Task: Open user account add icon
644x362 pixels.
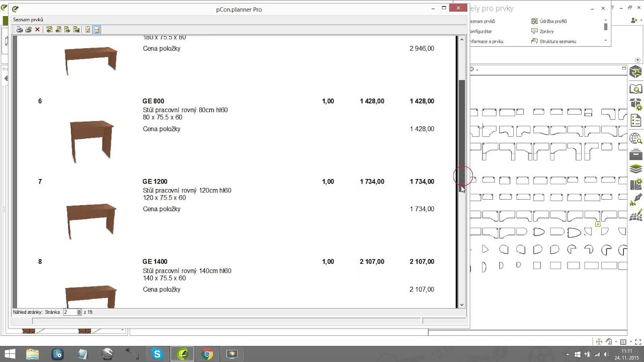Action: coord(633,21)
